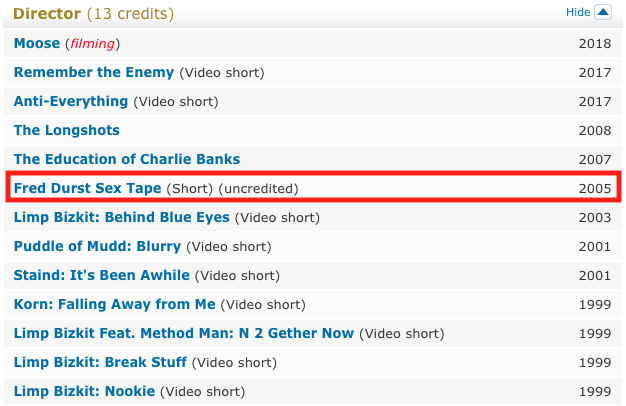Select the Anti-Everything title link
Viewport: 626px width, 406px height.
(x=71, y=102)
